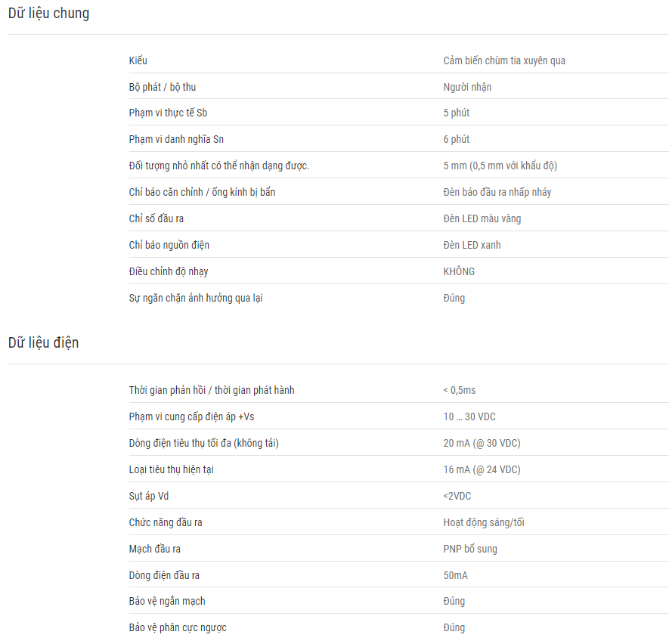Select the "Đèn LED màu vàng" value
This screenshot has height=644, width=669.
[x=482, y=218]
